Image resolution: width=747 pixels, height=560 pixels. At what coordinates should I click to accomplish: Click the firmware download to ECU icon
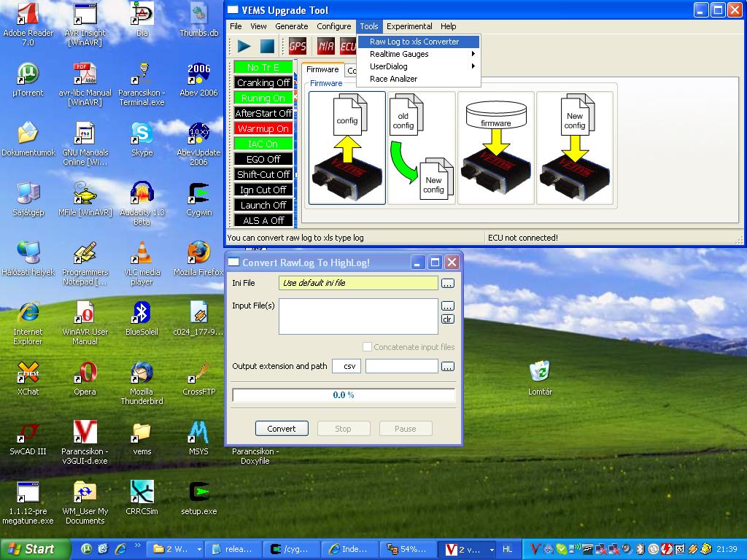click(496, 148)
